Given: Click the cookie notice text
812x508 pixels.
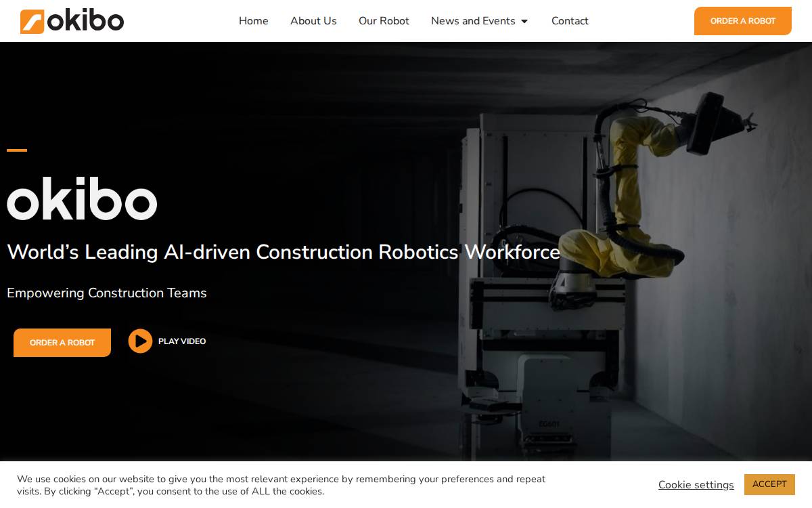Looking at the screenshot, I should (x=281, y=485).
